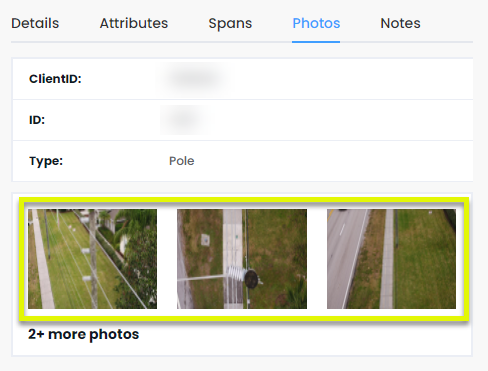The image size is (488, 371).
Task: Click the ClientID field label
Action: click(55, 79)
